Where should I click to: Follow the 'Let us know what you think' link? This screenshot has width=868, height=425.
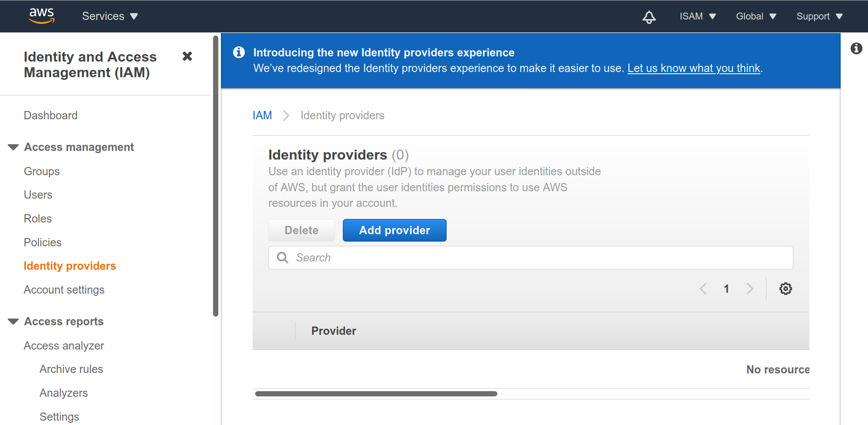pyautogui.click(x=694, y=69)
